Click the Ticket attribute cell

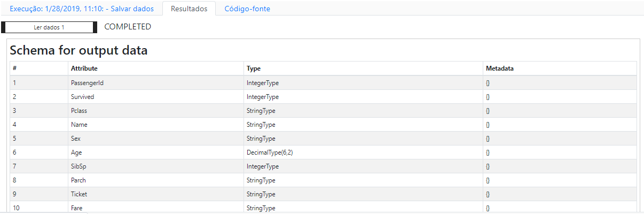pyautogui.click(x=156, y=194)
